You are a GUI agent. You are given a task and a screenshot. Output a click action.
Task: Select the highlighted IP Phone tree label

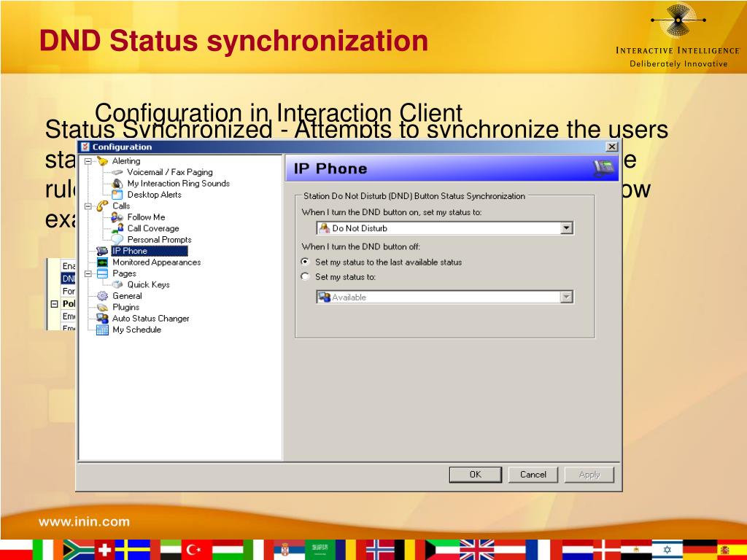[x=149, y=251]
